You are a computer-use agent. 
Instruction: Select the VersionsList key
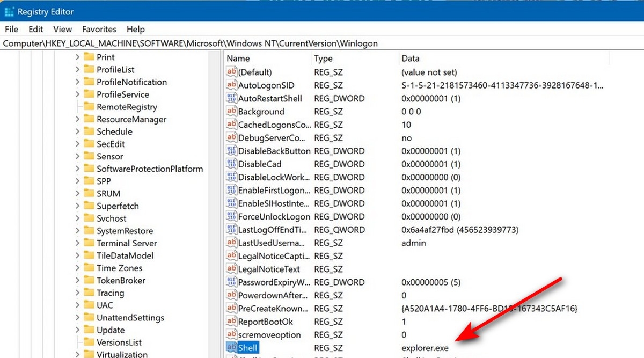tap(119, 342)
